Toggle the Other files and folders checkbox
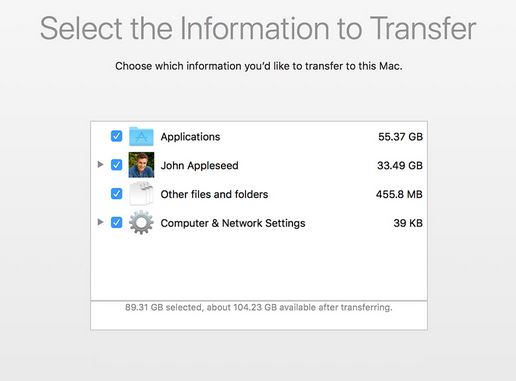This screenshot has height=381, width=516. tap(116, 194)
